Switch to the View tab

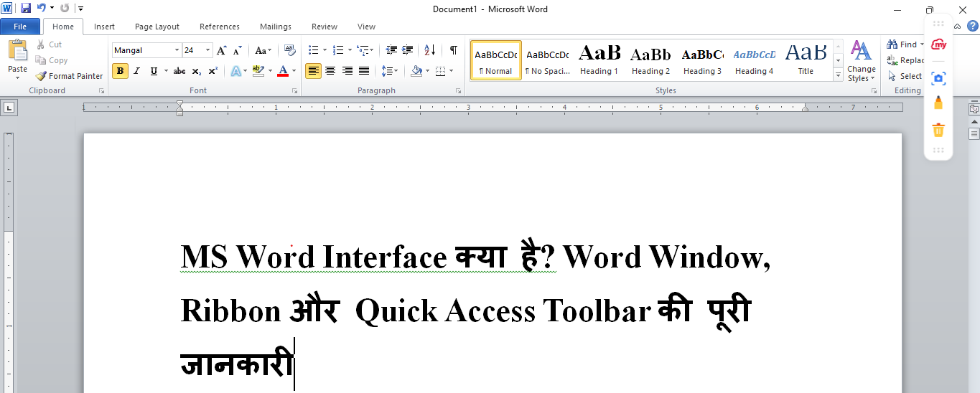[366, 27]
